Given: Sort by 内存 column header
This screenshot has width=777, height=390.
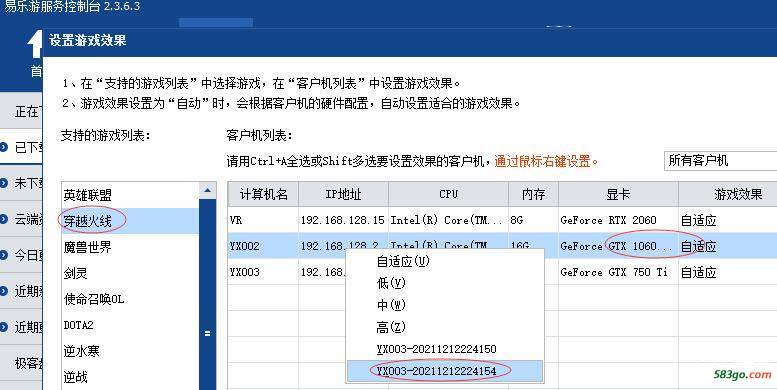Looking at the screenshot, I should point(533,194).
